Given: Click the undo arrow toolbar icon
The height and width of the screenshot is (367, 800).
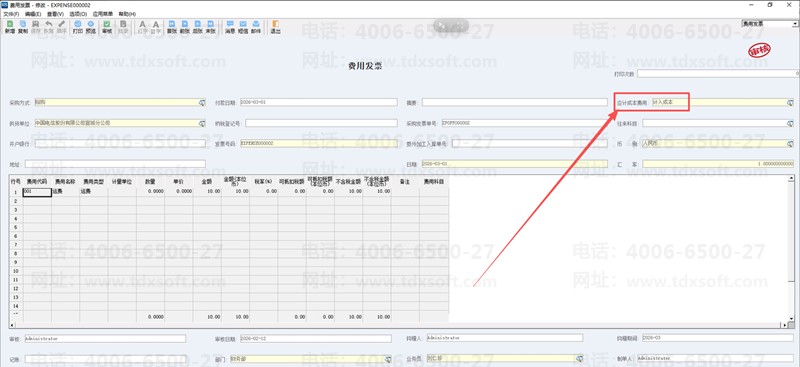Looking at the screenshot, I should pos(48,27).
